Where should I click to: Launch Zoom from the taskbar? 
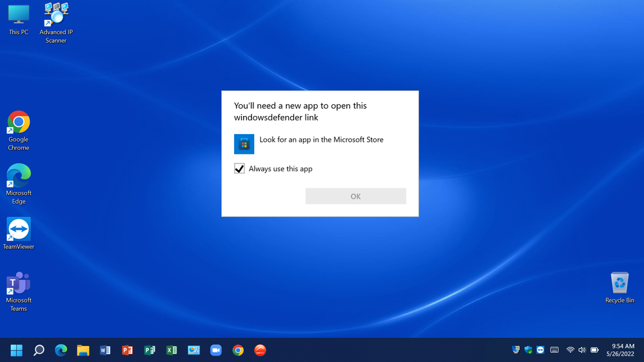point(216,350)
